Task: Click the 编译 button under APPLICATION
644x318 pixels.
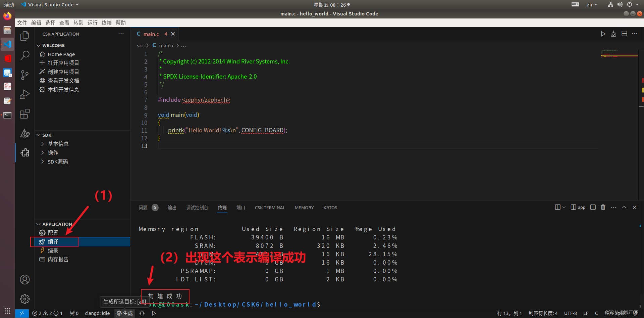Action: 52,241
